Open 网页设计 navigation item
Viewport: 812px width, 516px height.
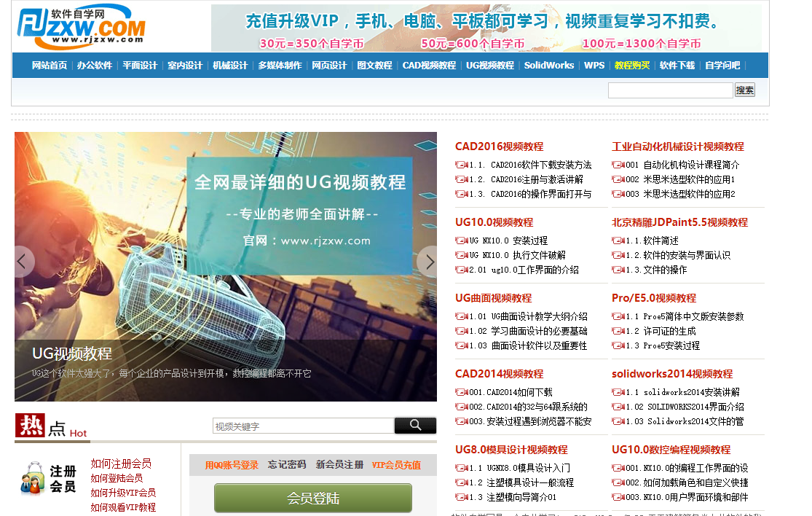329,66
